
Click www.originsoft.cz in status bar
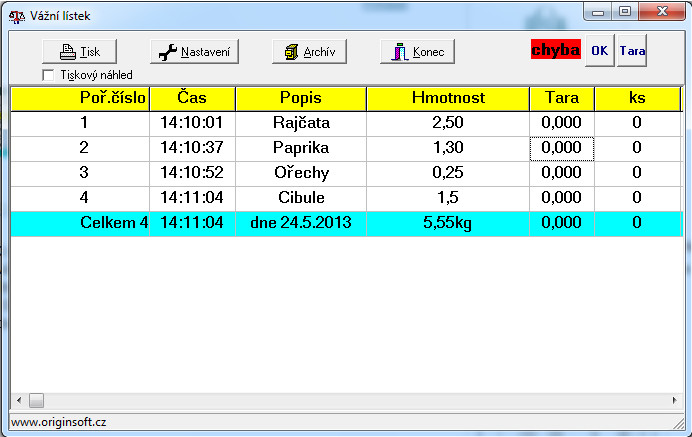coord(59,422)
